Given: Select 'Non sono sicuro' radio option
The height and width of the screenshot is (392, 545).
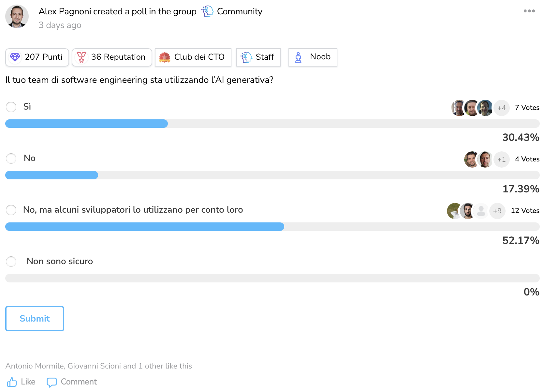Looking at the screenshot, I should [11, 262].
